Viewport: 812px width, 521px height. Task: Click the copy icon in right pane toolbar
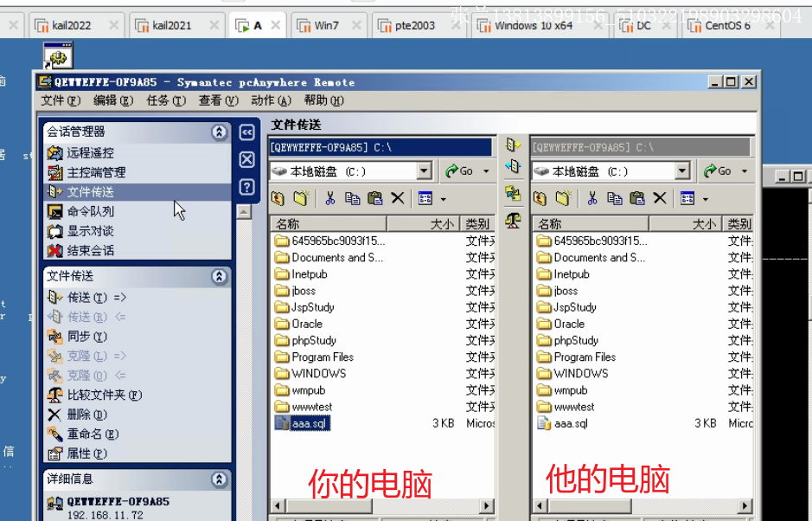click(614, 198)
